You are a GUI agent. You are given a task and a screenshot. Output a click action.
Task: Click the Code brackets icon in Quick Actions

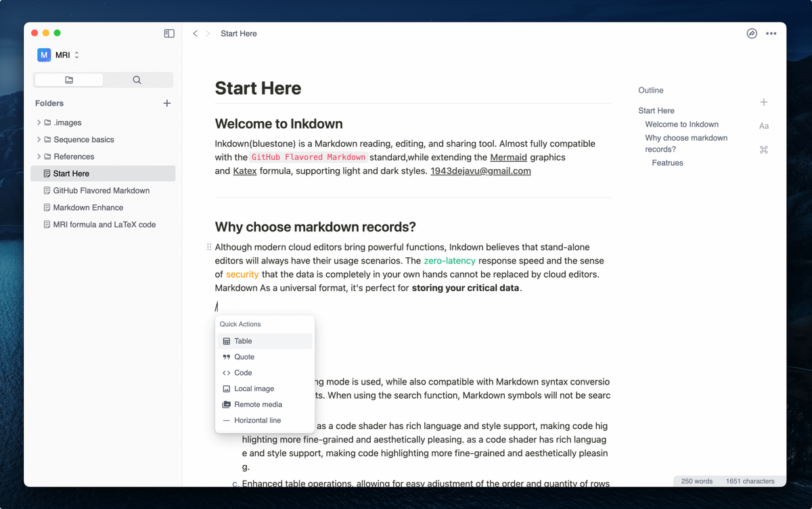(x=227, y=373)
